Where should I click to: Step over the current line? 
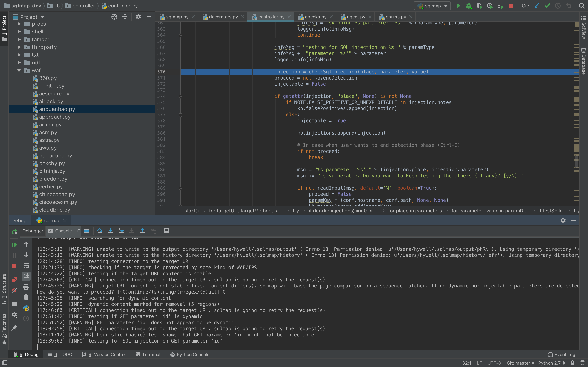(100, 231)
